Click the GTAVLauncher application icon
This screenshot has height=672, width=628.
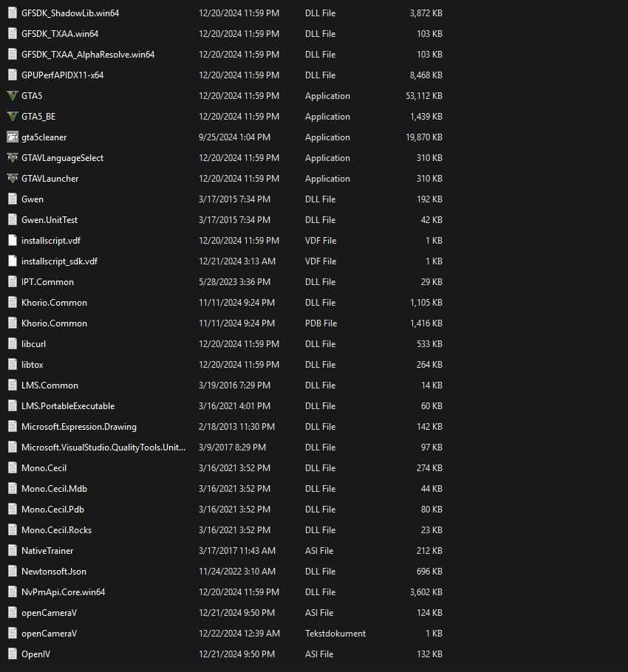click(12, 179)
